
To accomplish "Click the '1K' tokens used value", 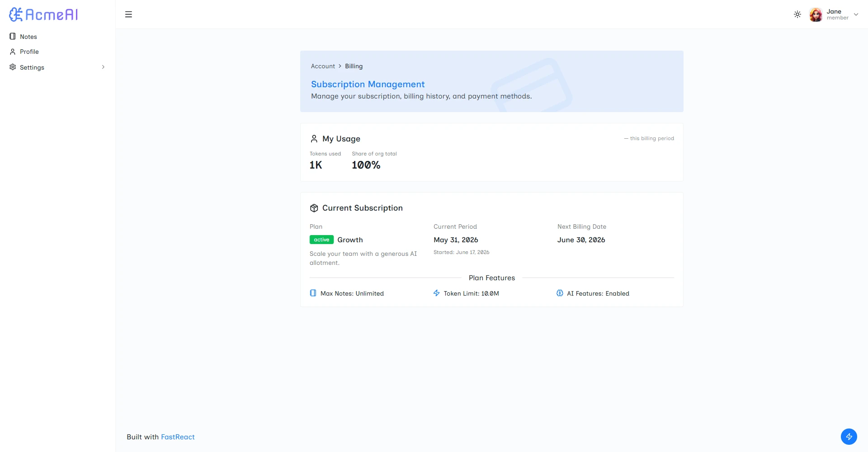I will 316,165.
